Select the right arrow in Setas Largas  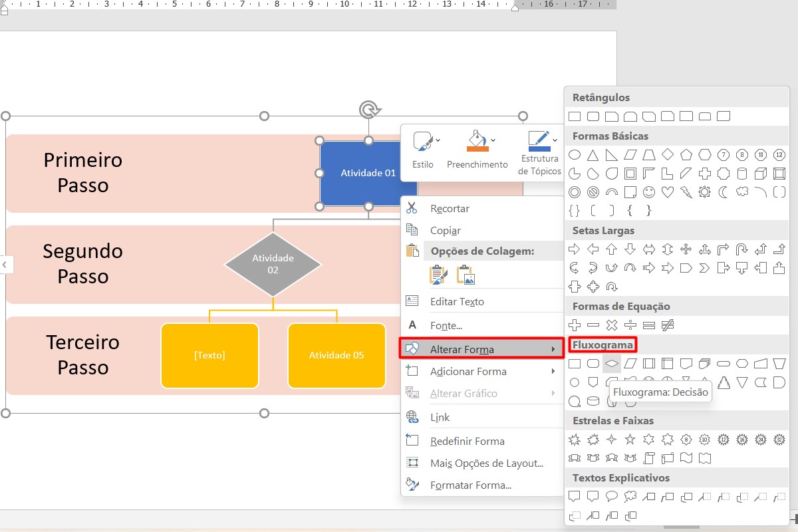575,249
